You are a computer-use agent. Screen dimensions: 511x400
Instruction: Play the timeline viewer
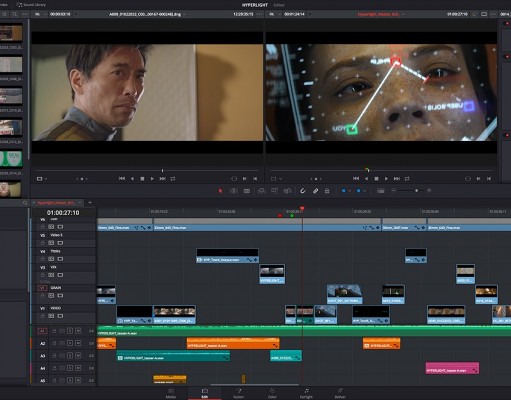click(x=386, y=179)
